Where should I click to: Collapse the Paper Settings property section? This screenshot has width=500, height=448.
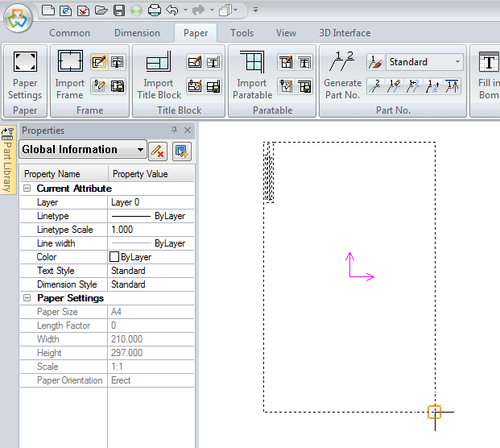27,297
